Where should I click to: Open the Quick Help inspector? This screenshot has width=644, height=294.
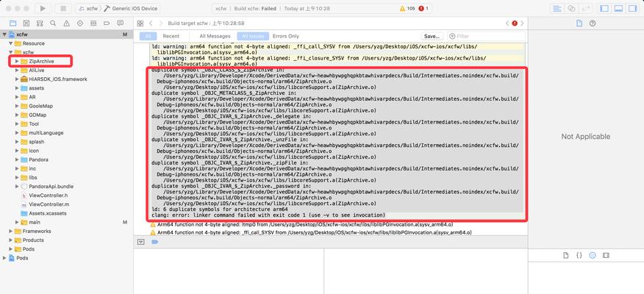(593, 24)
